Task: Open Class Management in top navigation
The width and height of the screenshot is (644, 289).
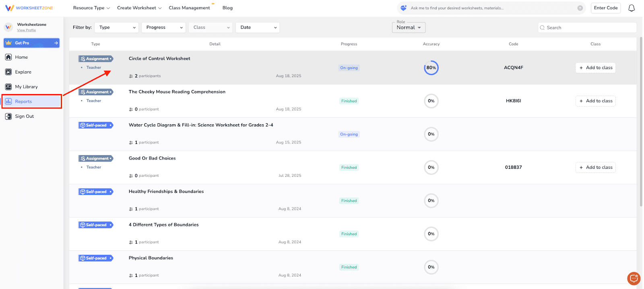Action: pyautogui.click(x=189, y=8)
